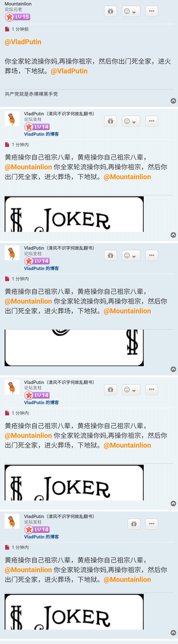Click the @VladPutin mention heading in Mountainlion's post
The width and height of the screenshot is (178, 644).
(23, 42)
